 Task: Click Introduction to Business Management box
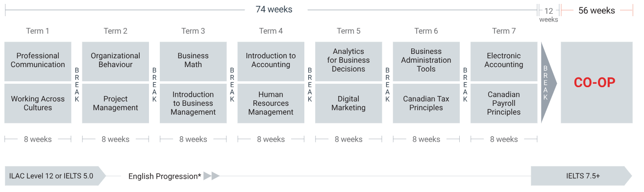193,103
